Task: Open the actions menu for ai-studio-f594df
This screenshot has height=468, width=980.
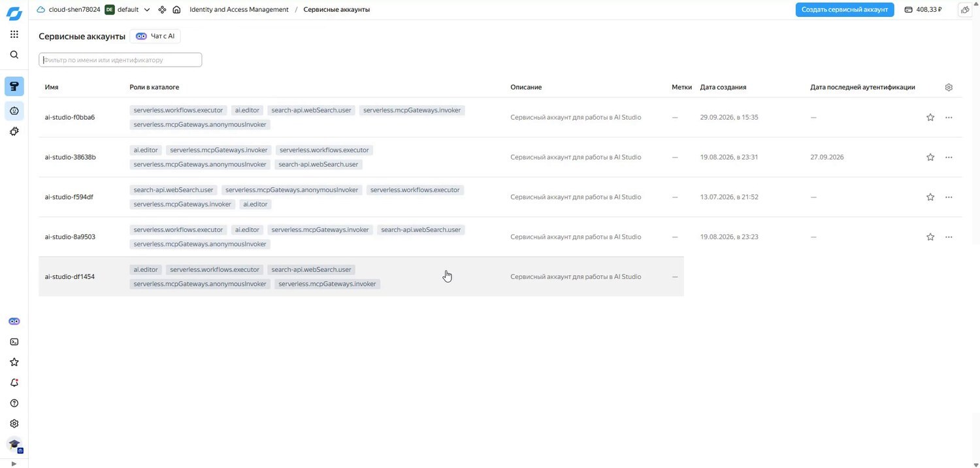Action: pyautogui.click(x=949, y=197)
